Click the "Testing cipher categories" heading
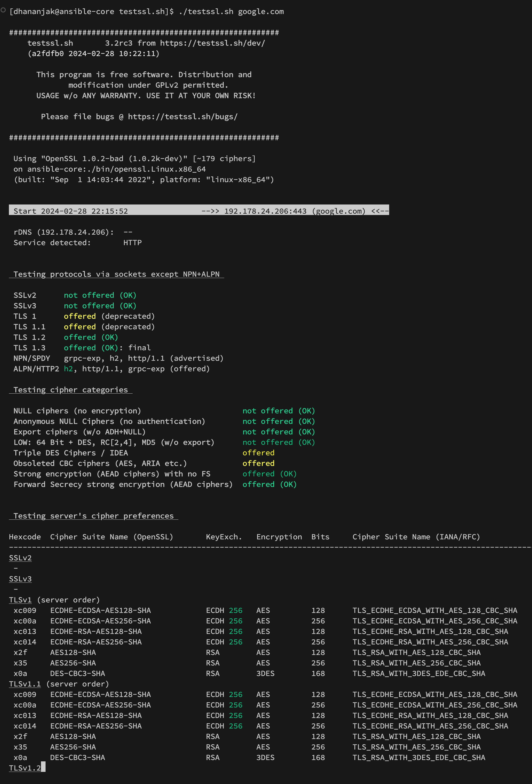This screenshot has height=784, width=532. (x=71, y=390)
